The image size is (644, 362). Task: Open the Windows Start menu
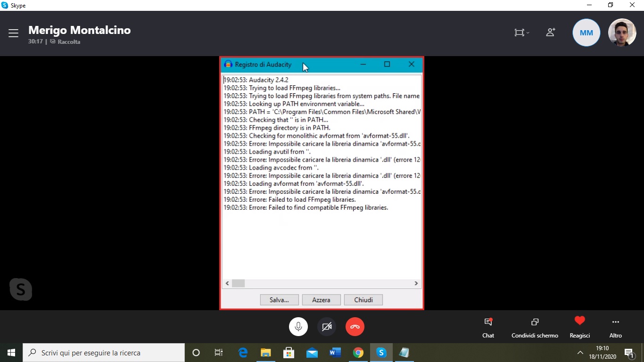pos(11,353)
